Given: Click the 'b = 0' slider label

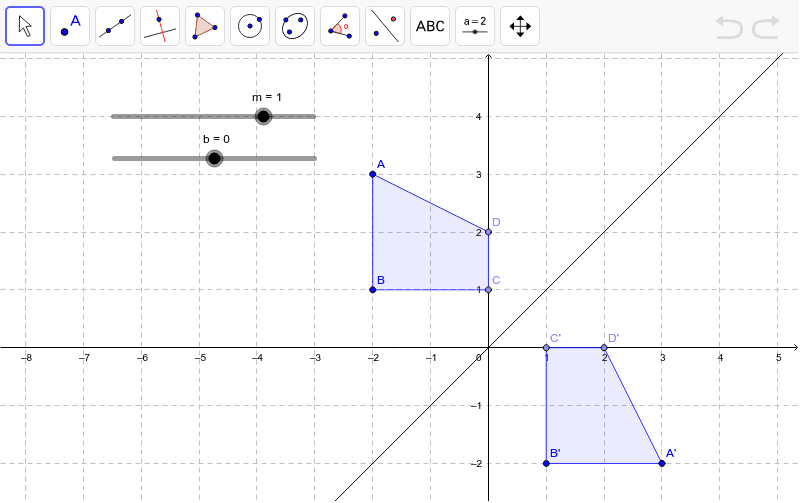Looking at the screenshot, I should pos(216,139).
